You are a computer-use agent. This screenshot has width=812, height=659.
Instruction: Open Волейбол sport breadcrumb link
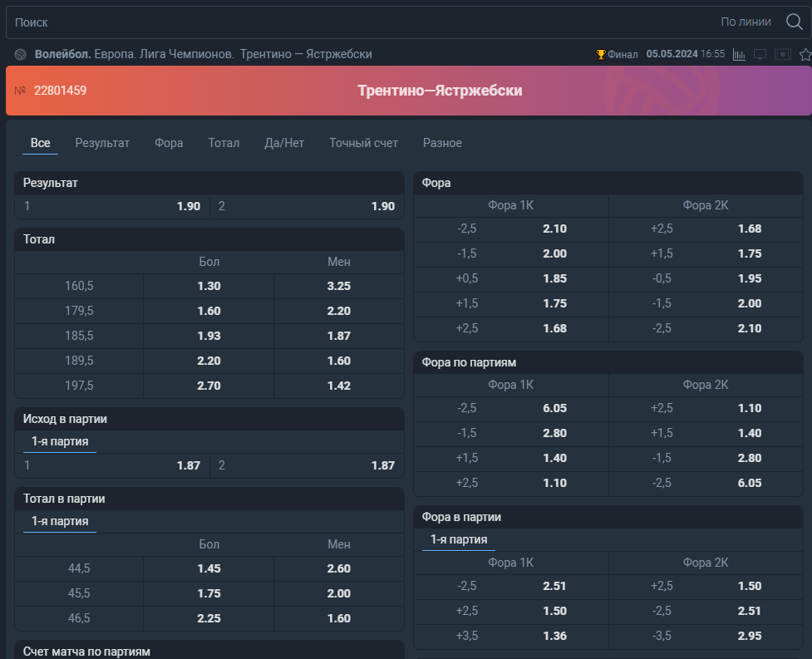click(x=62, y=54)
